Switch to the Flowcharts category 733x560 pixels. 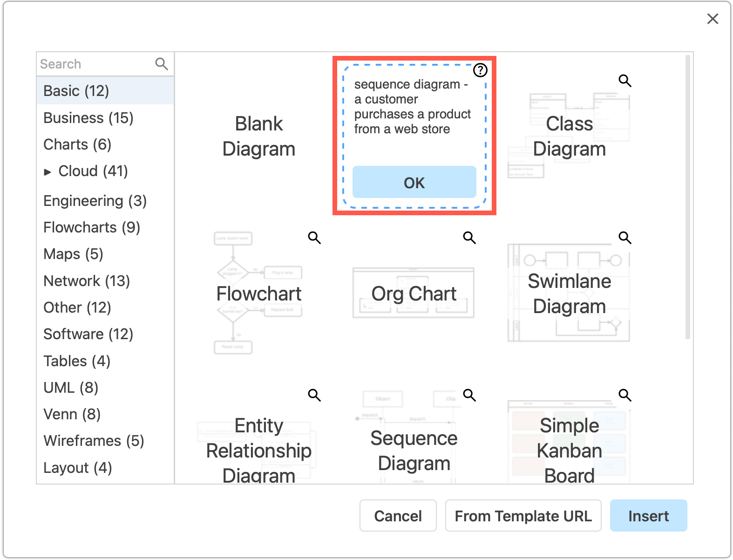[x=91, y=227]
